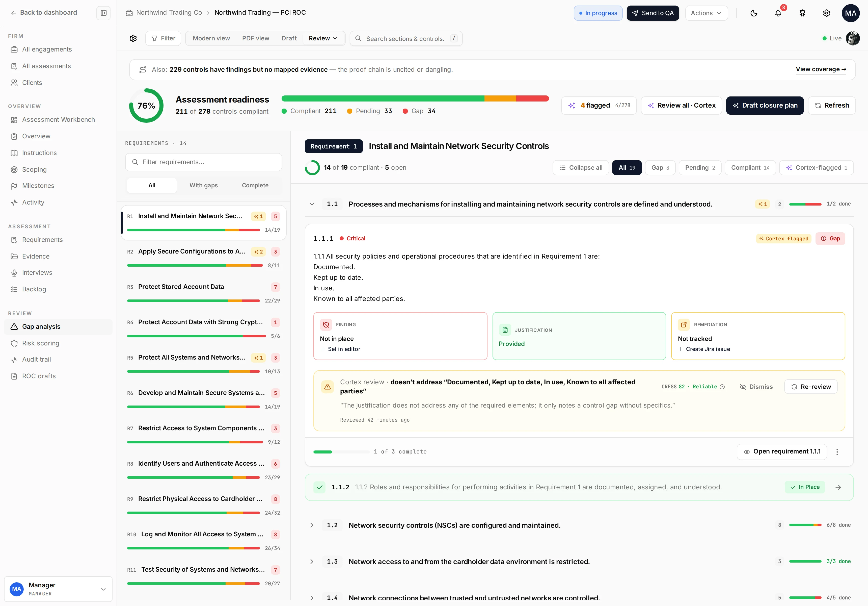The height and width of the screenshot is (606, 868).
Task: Click Send to QA button
Action: coord(653,13)
